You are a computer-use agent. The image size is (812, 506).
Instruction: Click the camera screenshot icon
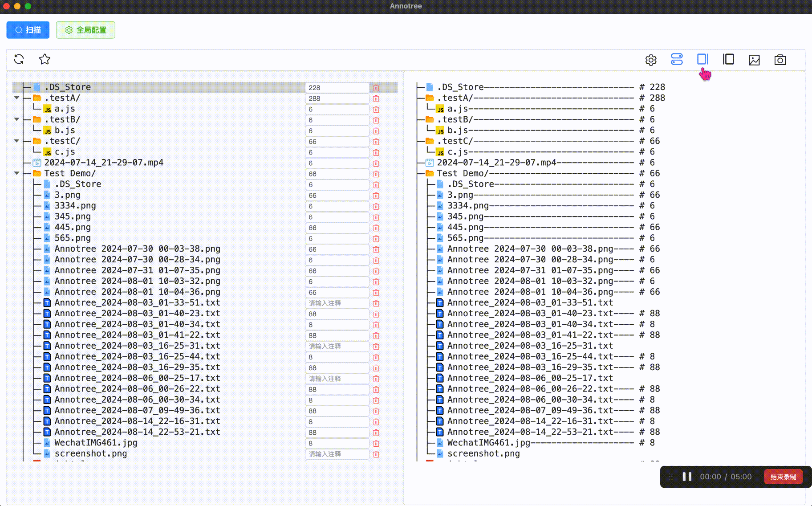coord(780,60)
